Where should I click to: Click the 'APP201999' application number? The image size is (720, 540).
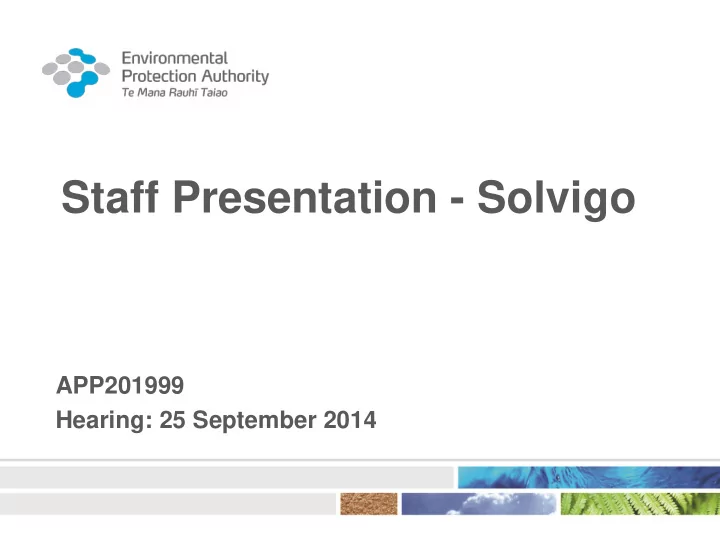click(x=120, y=385)
